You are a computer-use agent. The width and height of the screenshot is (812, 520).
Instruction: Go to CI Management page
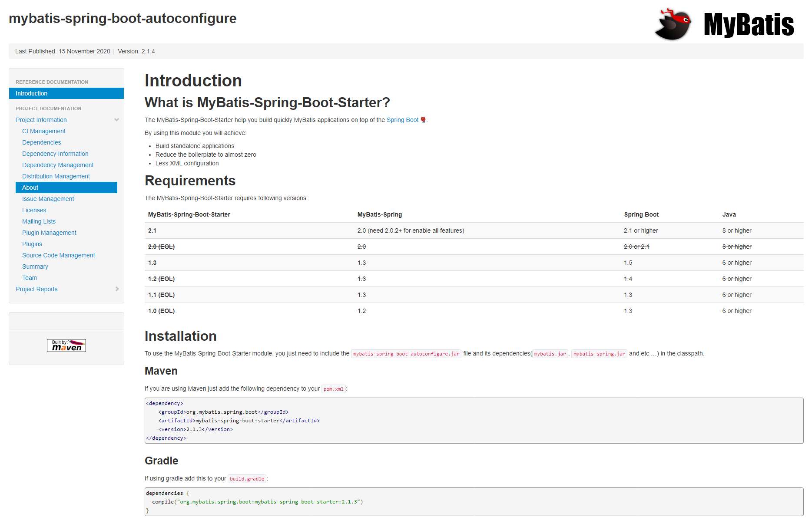pos(44,131)
